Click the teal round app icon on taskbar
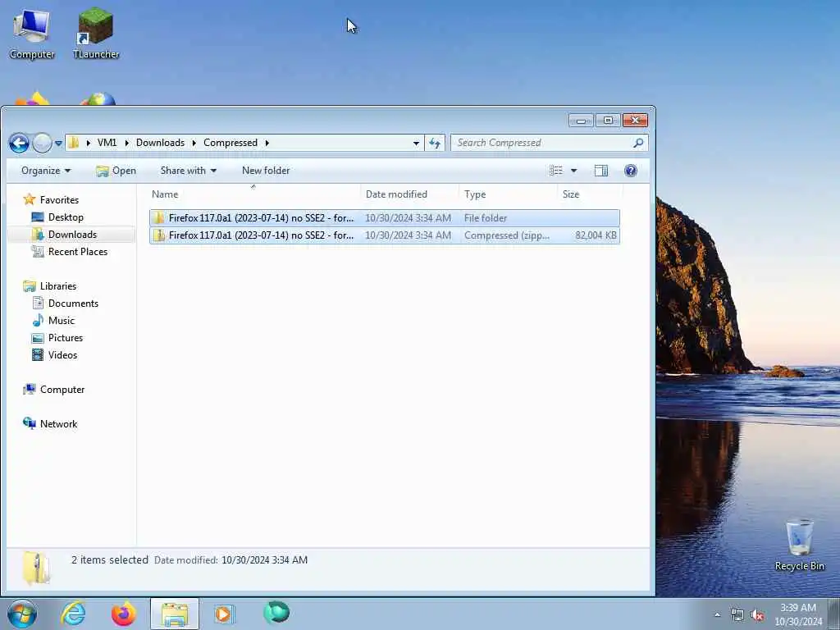The width and height of the screenshot is (840, 630). pos(276,613)
